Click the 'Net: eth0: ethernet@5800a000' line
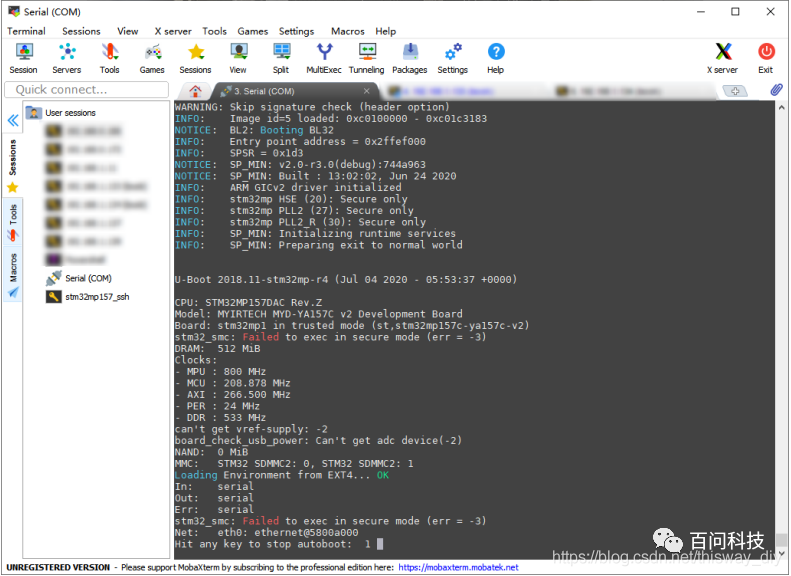791x576 pixels. pos(266,533)
